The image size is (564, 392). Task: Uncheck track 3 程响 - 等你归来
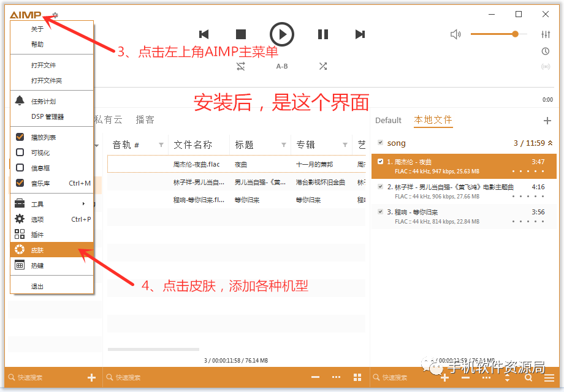pos(380,212)
